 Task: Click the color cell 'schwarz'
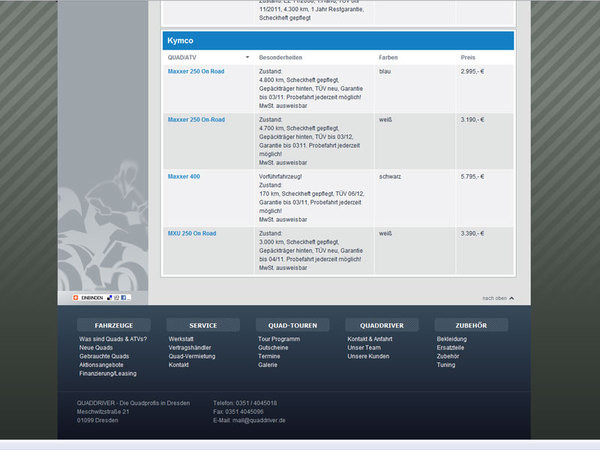pos(390,176)
